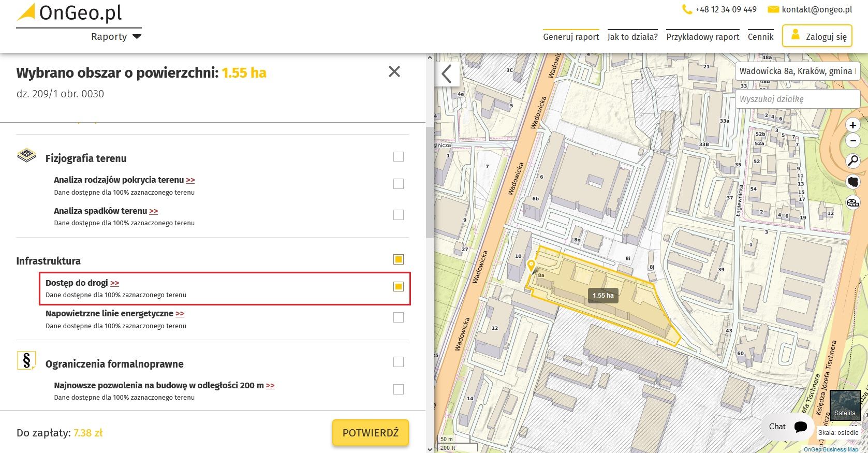
Task: Close the selected area panel
Action: pyautogui.click(x=394, y=72)
